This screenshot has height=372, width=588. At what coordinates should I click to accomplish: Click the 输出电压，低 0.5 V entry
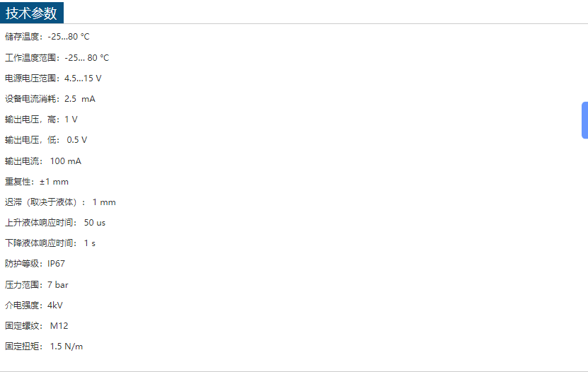pos(46,139)
